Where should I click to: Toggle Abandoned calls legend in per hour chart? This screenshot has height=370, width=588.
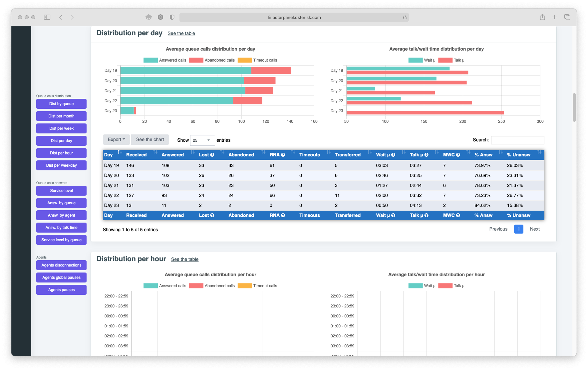click(x=212, y=286)
